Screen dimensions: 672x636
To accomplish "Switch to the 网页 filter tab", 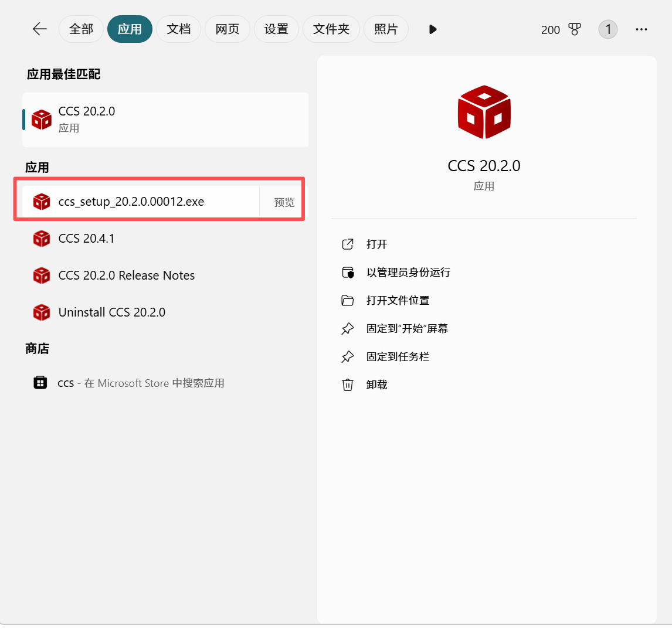I will click(x=227, y=29).
